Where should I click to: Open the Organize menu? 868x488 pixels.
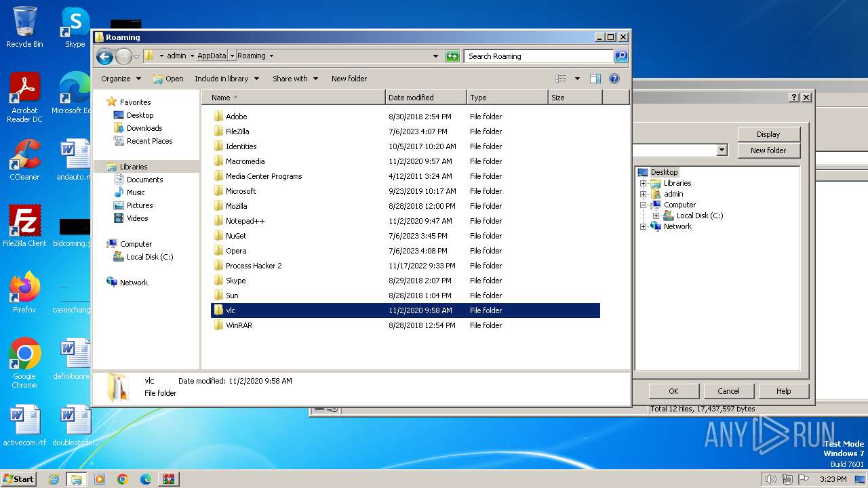pos(121,79)
